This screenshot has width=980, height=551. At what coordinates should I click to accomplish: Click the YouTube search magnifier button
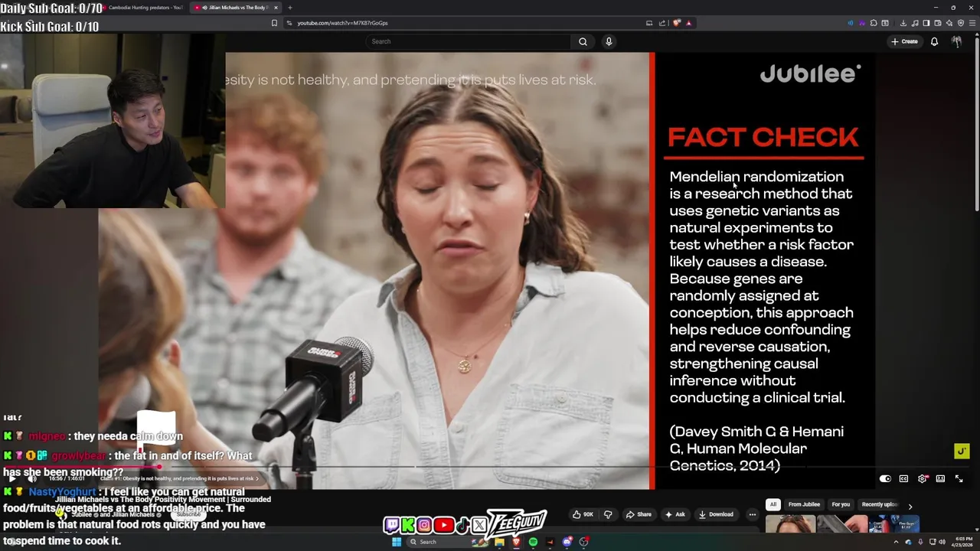[583, 41]
